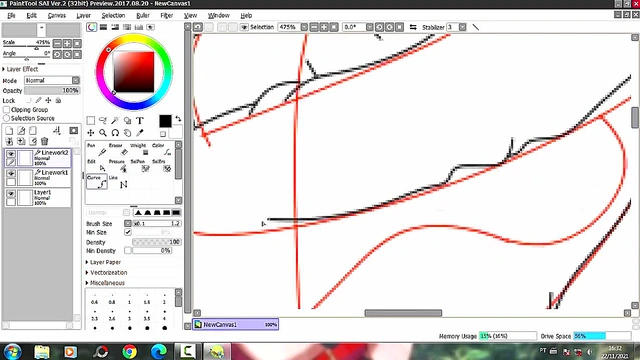Image resolution: width=640 pixels, height=360 pixels.
Task: Expand the Layer Paper section
Action: pos(104,262)
